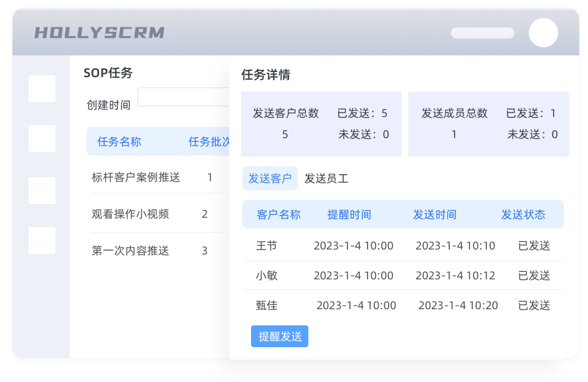Click the pill-shaped bar beside the avatar

[x=482, y=33]
